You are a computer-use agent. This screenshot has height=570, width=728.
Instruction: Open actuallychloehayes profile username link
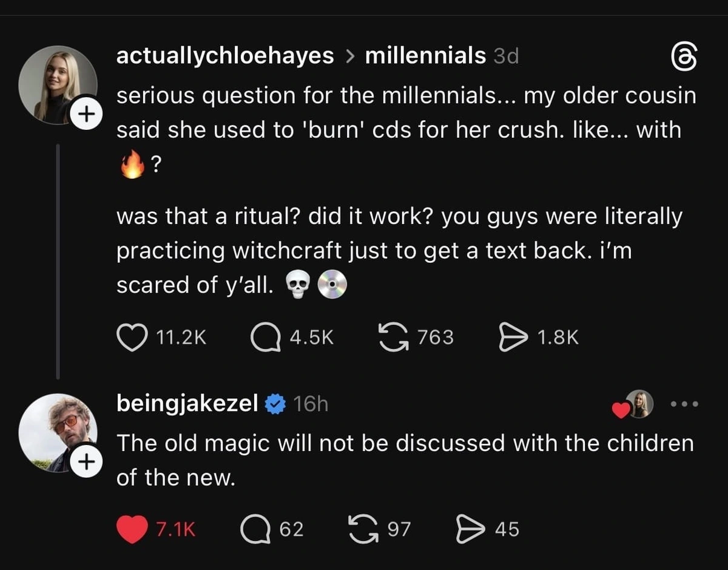(224, 56)
